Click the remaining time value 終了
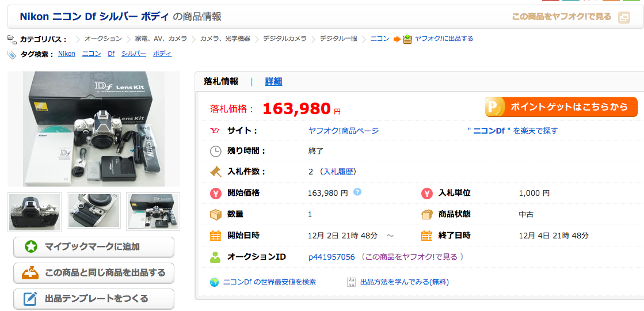 [316, 151]
